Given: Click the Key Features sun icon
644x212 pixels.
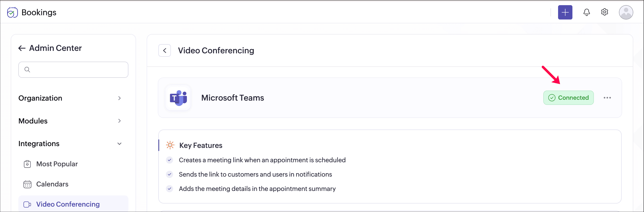Looking at the screenshot, I should pyautogui.click(x=170, y=145).
